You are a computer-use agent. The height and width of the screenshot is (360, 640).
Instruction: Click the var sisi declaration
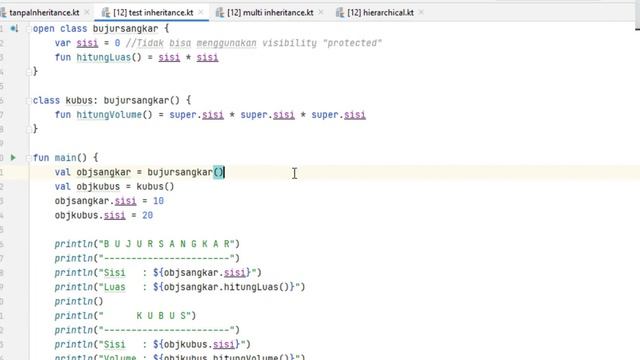click(x=87, y=43)
